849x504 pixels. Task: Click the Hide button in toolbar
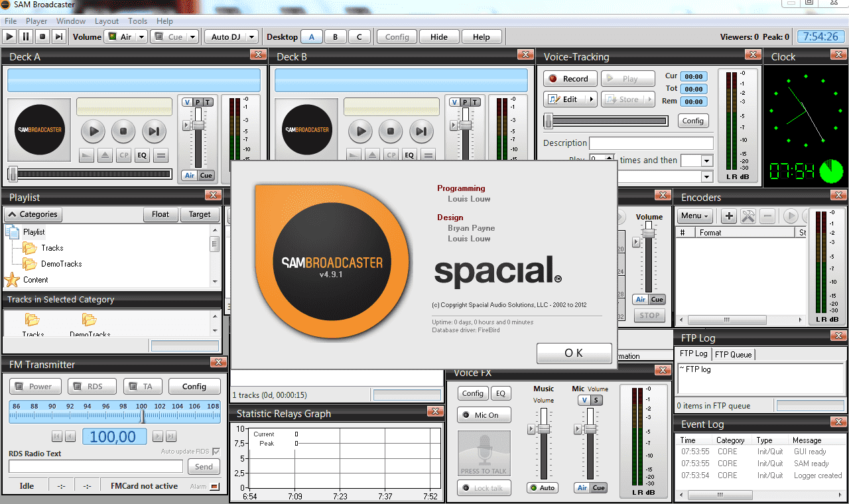439,37
